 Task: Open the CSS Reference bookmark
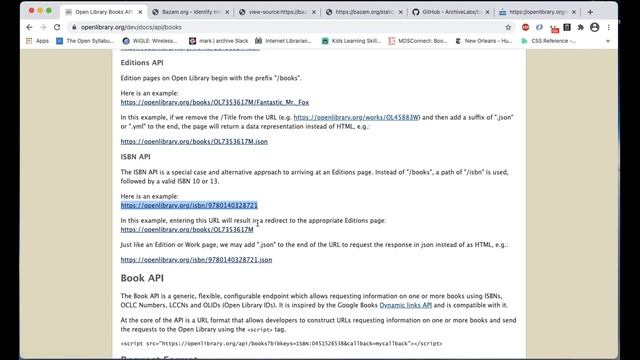coord(549,41)
